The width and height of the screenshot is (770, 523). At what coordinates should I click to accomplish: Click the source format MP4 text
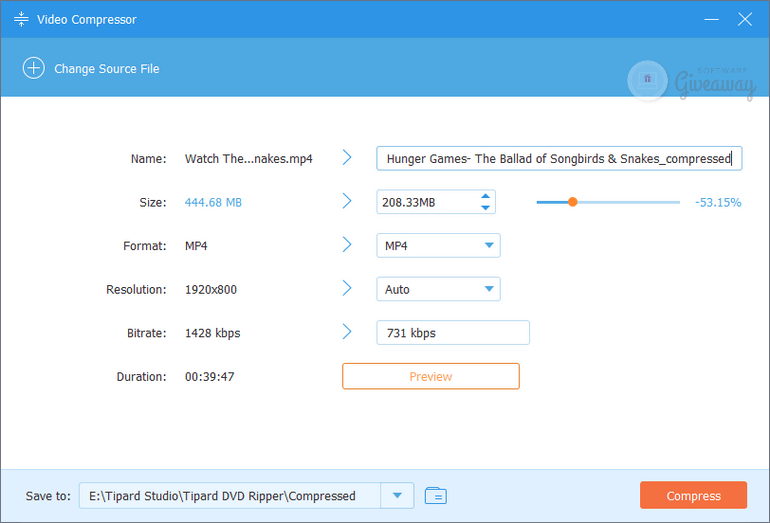[x=196, y=246]
